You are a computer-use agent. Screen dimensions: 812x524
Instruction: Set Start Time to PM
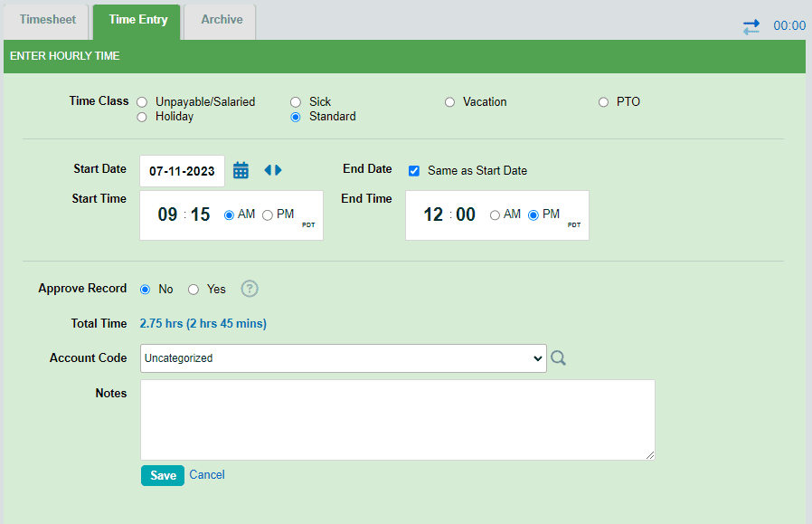[268, 215]
